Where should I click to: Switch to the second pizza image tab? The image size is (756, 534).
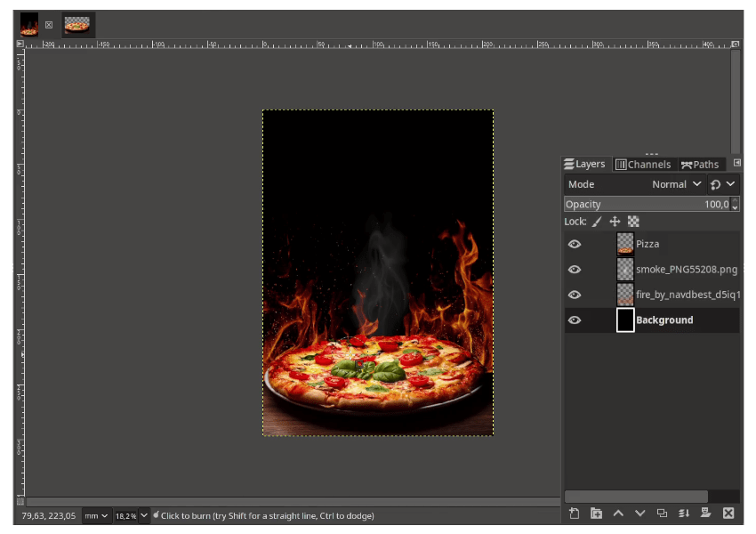(x=77, y=25)
